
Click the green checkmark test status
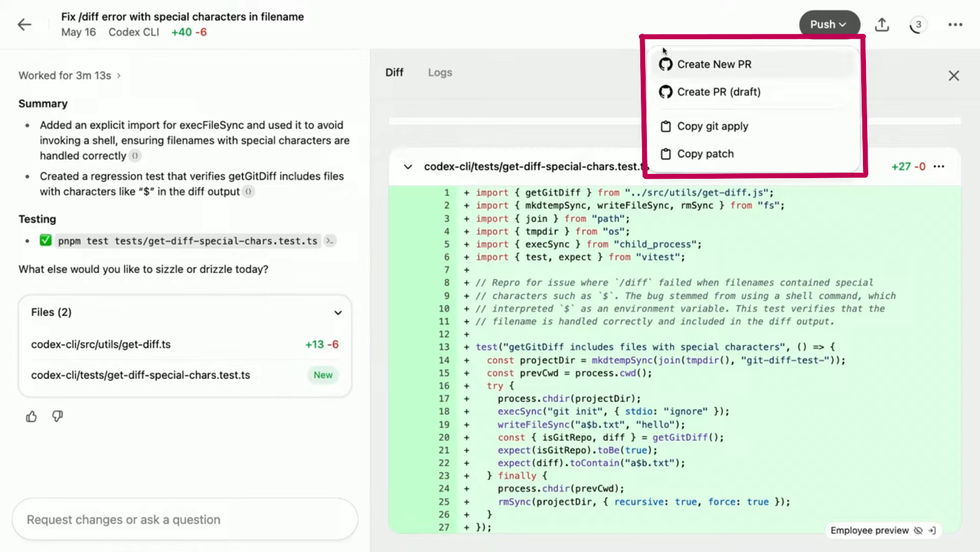pos(45,240)
